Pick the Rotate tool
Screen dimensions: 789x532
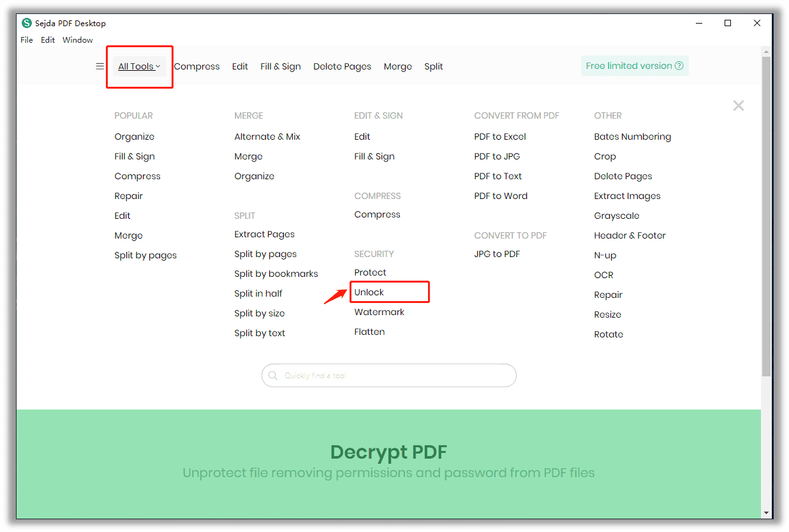(x=608, y=334)
